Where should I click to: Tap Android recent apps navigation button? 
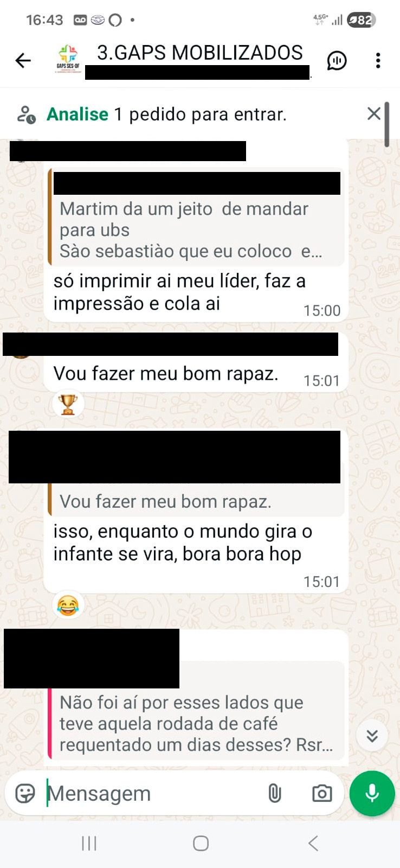click(x=89, y=843)
